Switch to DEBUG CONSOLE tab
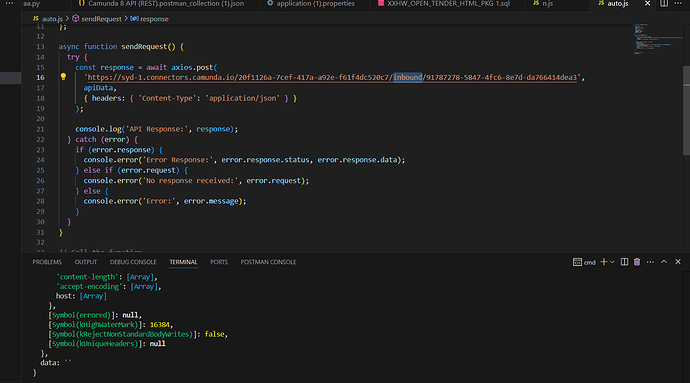The width and height of the screenshot is (690, 383). 133,262
